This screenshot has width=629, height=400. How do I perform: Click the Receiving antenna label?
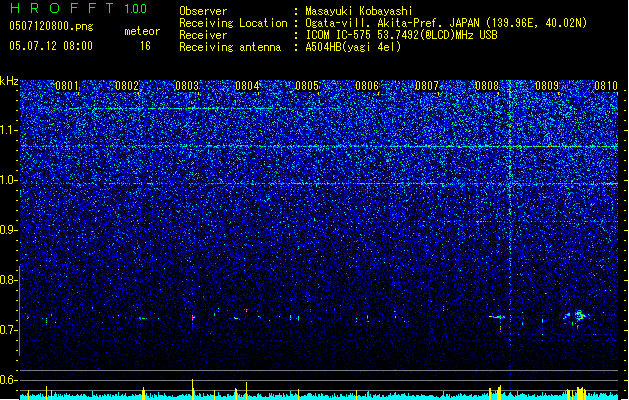tap(230, 47)
